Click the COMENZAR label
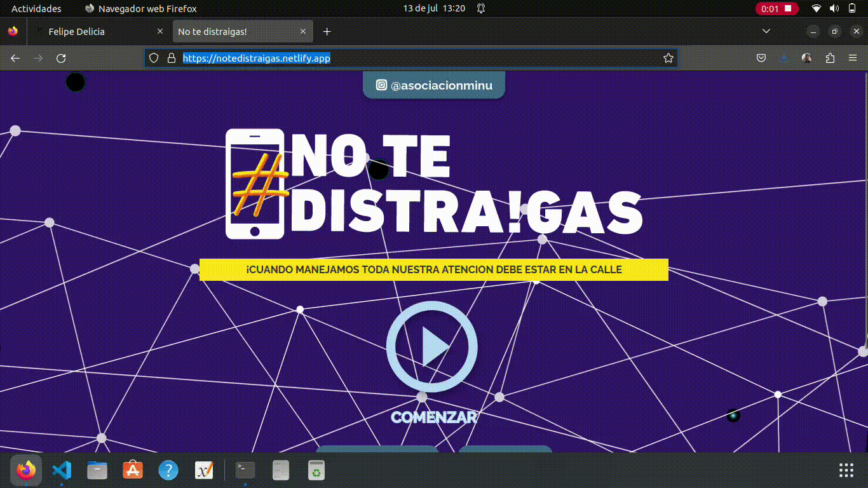868x488 pixels. point(433,417)
